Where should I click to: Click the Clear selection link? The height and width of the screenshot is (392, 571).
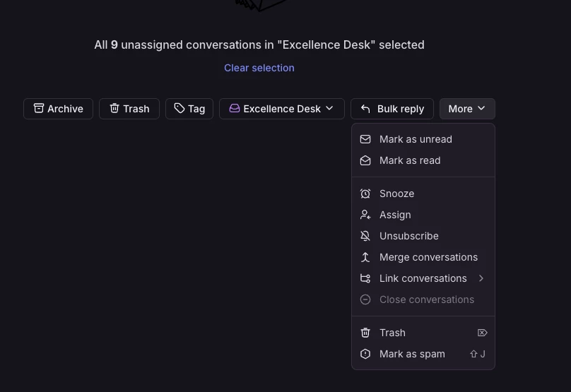tap(259, 68)
